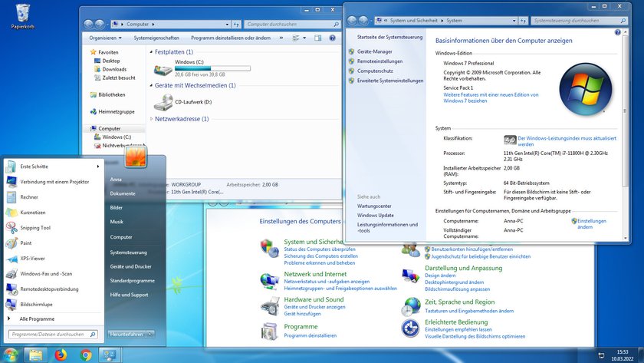Open Hilfe und Support from the Start menu
644x363 pixels.
click(129, 295)
